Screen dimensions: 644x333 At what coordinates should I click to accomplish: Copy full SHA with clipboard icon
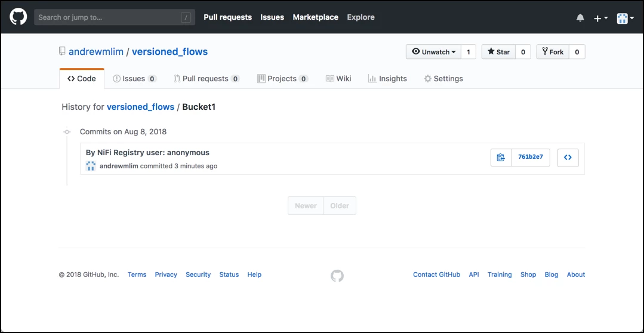point(501,158)
